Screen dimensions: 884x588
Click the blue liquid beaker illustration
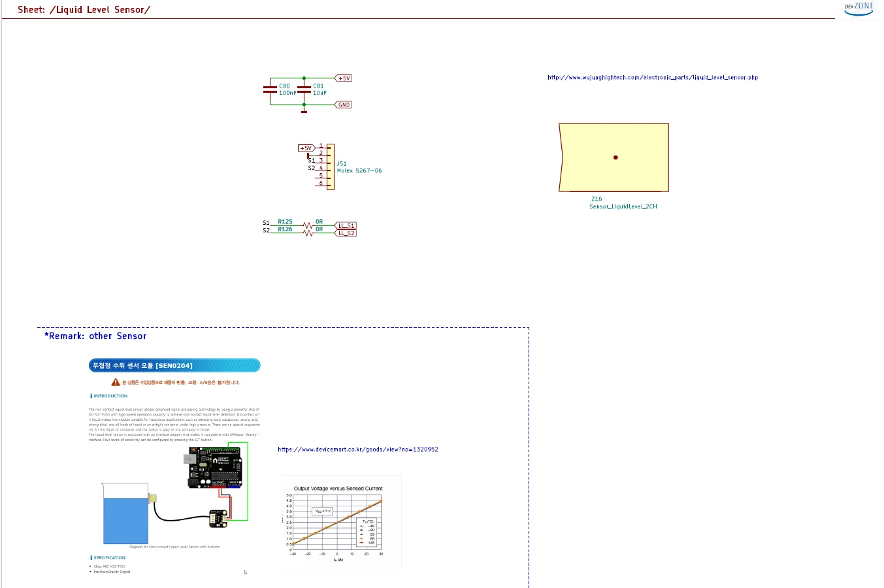[125, 514]
